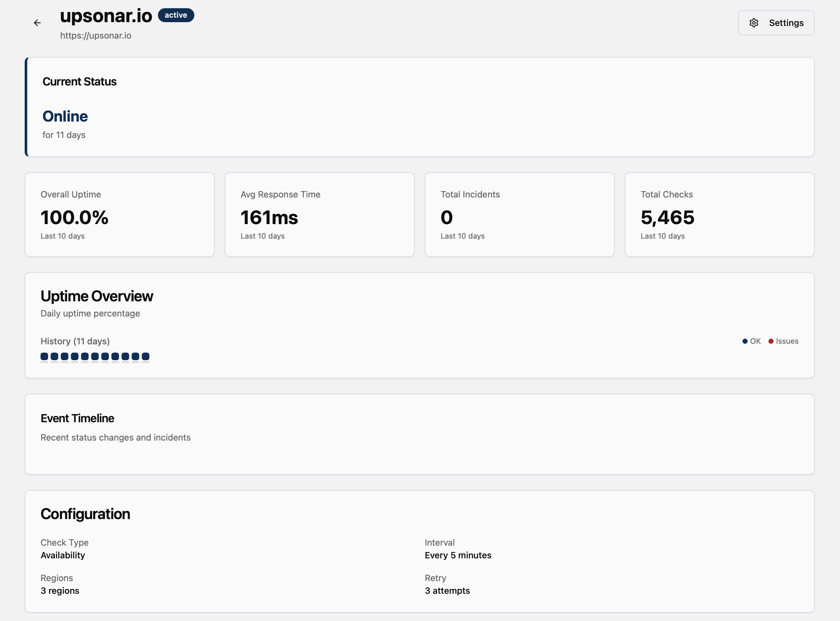Select the last square in uptime history

tap(146, 356)
